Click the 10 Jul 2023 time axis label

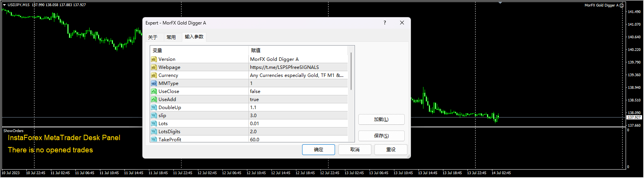11,173
